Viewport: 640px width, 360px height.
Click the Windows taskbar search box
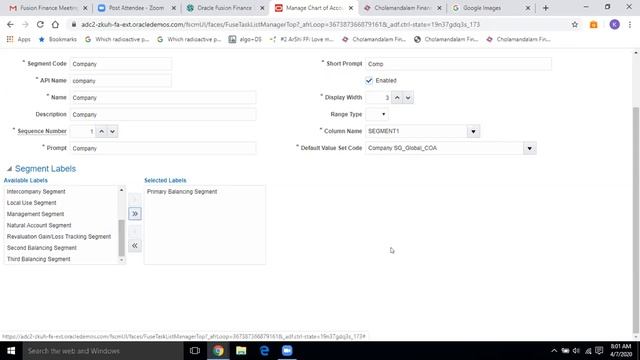point(103,351)
